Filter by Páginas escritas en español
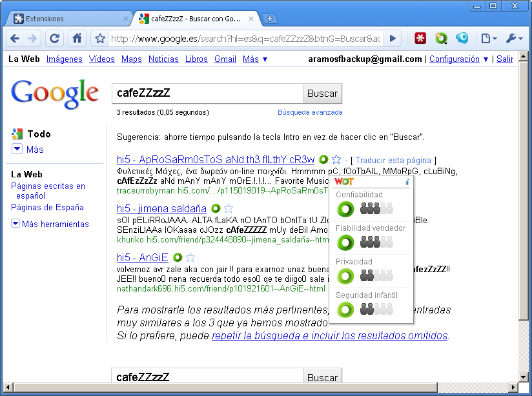Screen dimensions: 532x396 (x=48, y=191)
